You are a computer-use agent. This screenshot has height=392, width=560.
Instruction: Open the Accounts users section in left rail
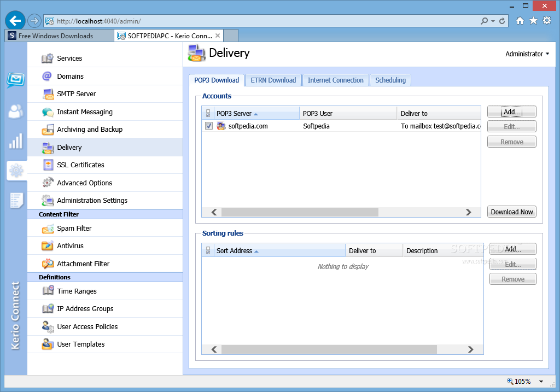tap(16, 112)
